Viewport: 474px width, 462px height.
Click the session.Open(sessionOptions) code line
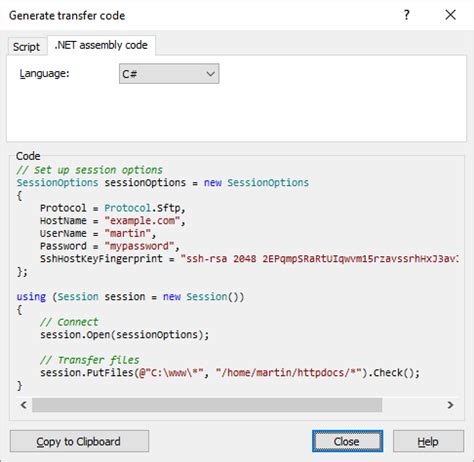[x=125, y=335]
